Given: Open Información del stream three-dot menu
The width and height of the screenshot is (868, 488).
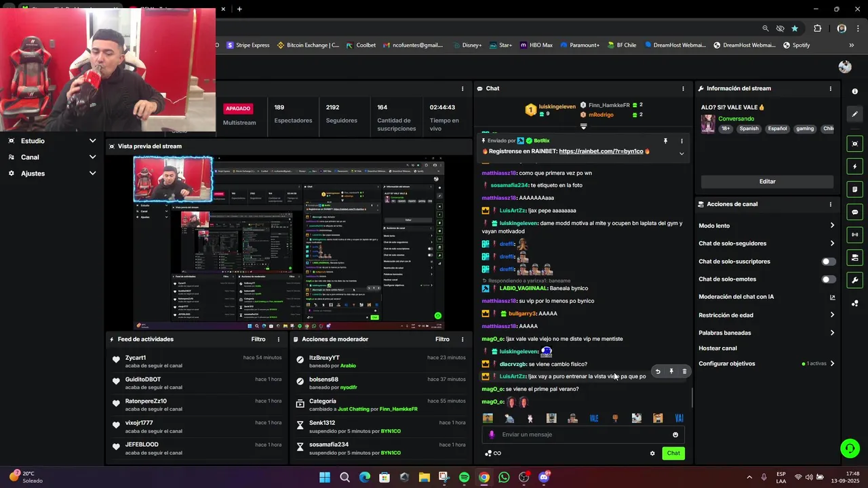Looking at the screenshot, I should [x=830, y=89].
